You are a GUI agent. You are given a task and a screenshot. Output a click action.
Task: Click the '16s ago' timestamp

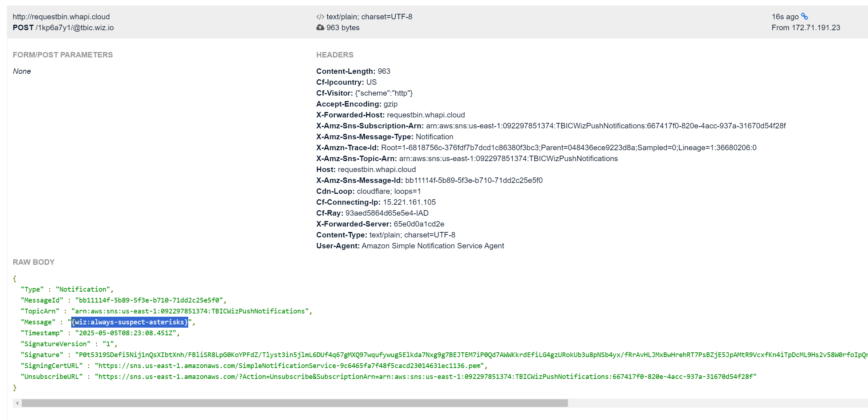[785, 17]
